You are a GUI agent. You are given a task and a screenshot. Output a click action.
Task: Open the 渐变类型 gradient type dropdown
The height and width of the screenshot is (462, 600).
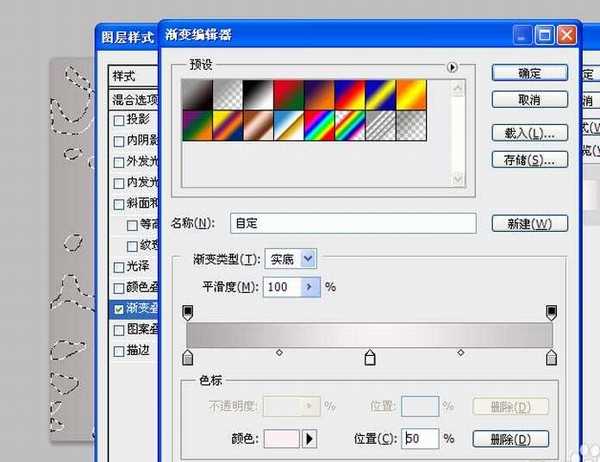click(x=308, y=258)
